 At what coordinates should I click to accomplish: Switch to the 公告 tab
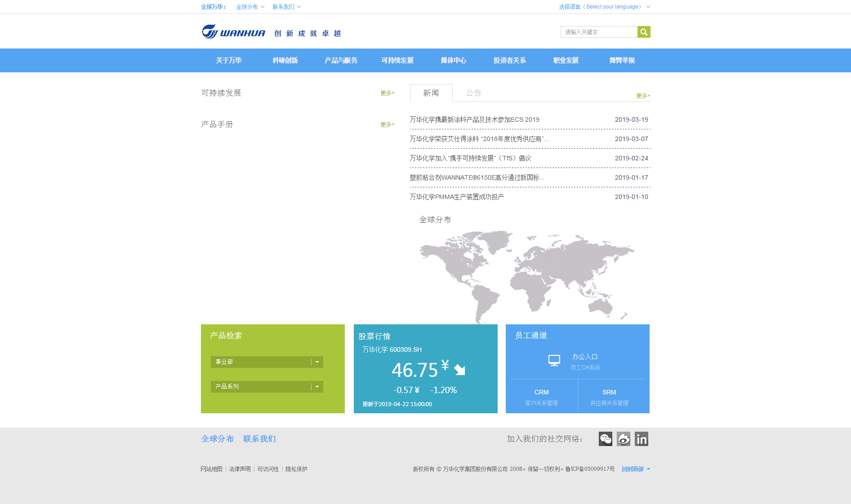[474, 93]
